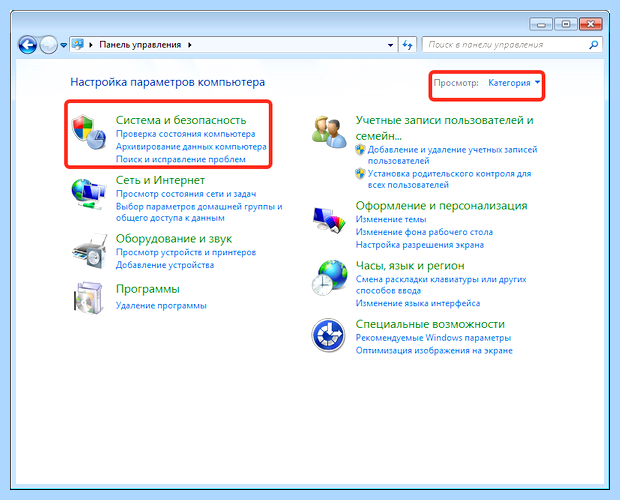This screenshot has height=500, width=620.
Task: Click Архивирование данных компьютера link
Action: point(191,147)
